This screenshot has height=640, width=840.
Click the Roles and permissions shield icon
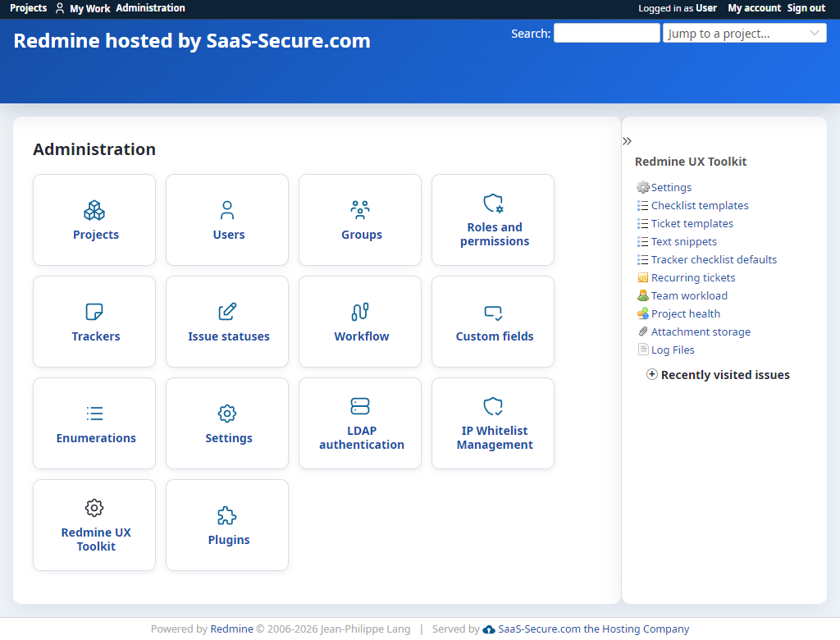(493, 203)
